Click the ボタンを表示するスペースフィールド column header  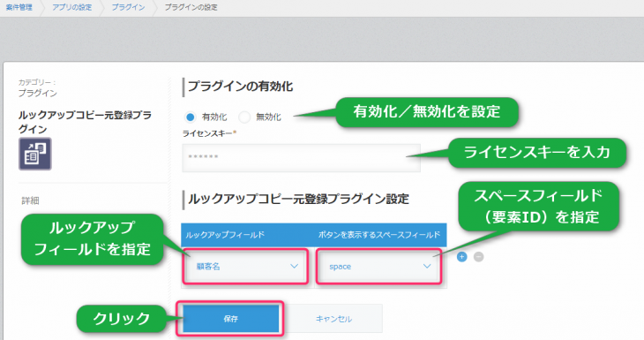pyautogui.click(x=379, y=235)
